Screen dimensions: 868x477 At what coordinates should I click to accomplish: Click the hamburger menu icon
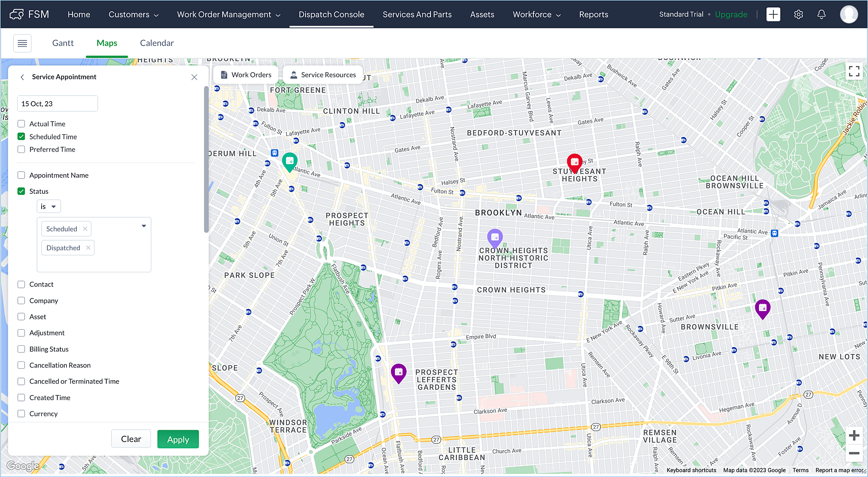(22, 43)
